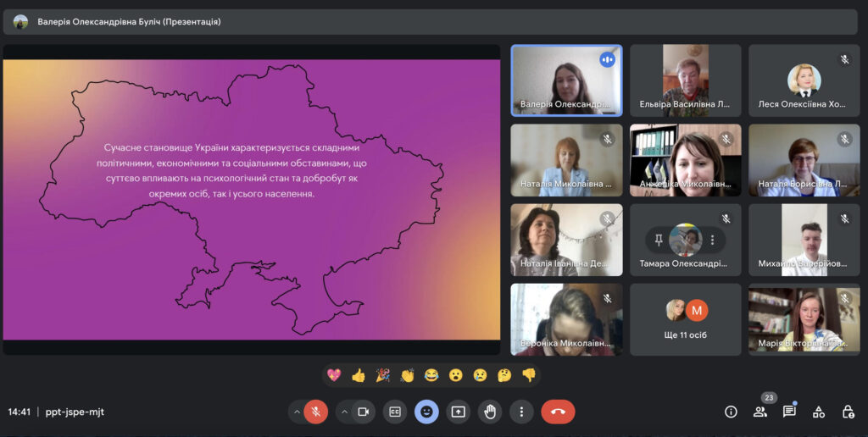Screen dimensions: 868x437
Task: Show the participants list panel
Action: point(759,412)
